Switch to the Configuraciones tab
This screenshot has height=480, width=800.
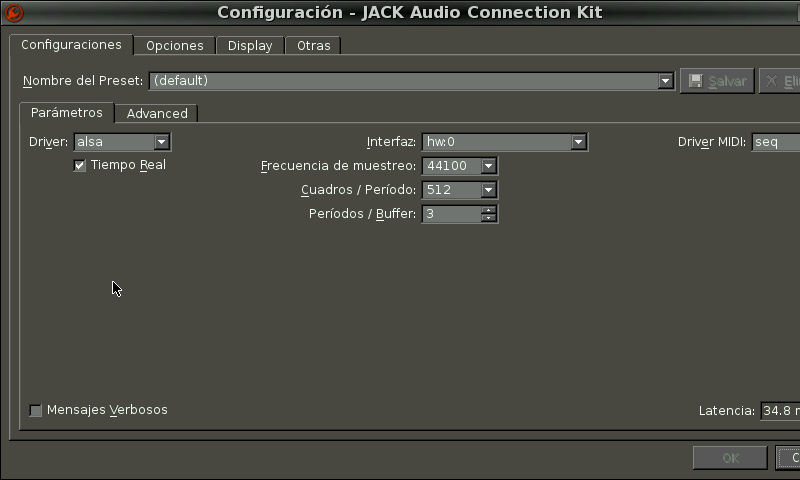pyautogui.click(x=71, y=45)
